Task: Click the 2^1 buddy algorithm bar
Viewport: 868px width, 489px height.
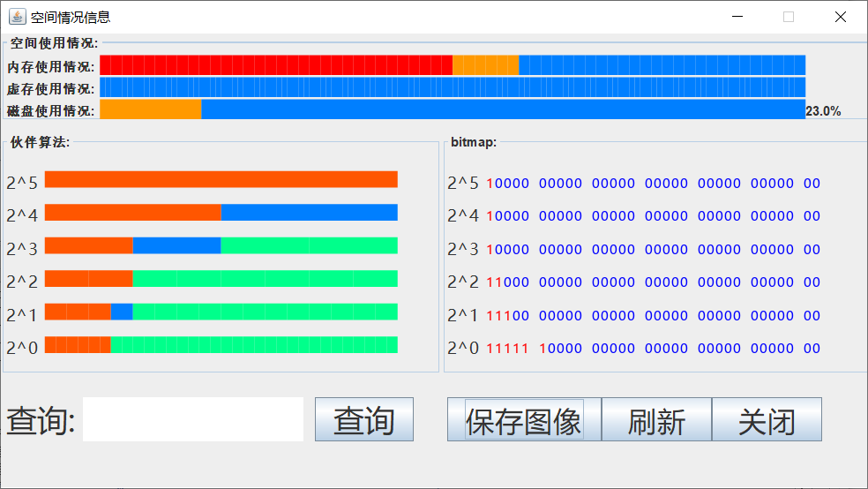Action: coord(221,312)
